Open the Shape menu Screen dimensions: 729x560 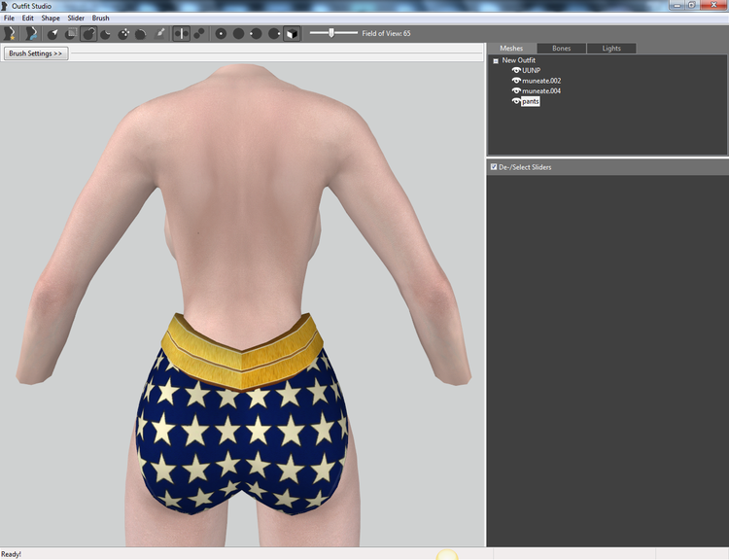51,18
